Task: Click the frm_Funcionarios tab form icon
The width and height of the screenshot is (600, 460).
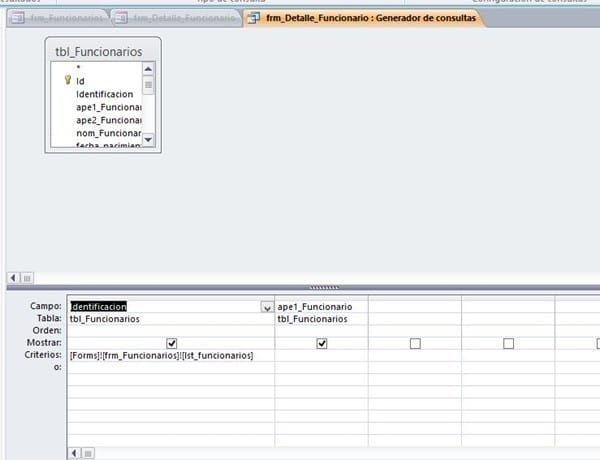Action: 18,18
